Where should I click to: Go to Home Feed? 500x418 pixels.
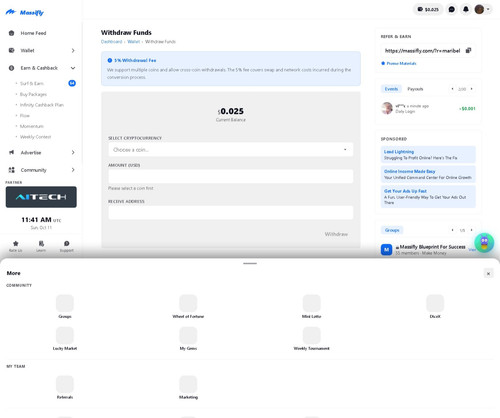(x=41, y=33)
